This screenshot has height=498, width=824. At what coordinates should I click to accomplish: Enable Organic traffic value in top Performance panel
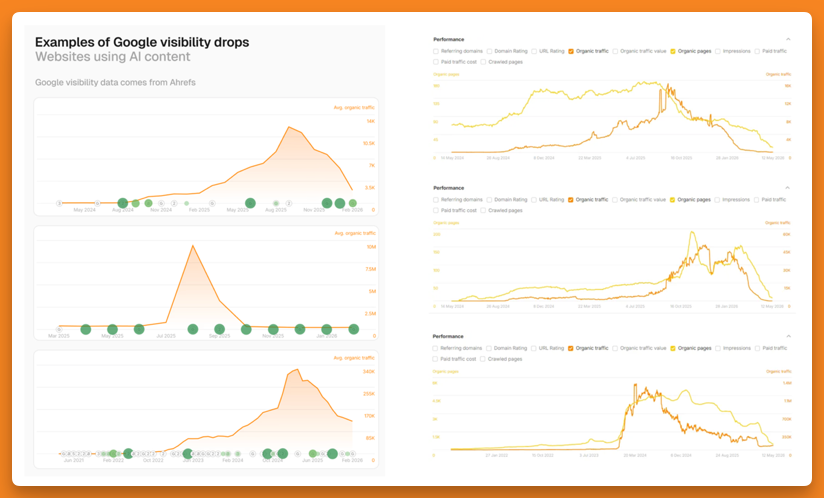click(615, 51)
